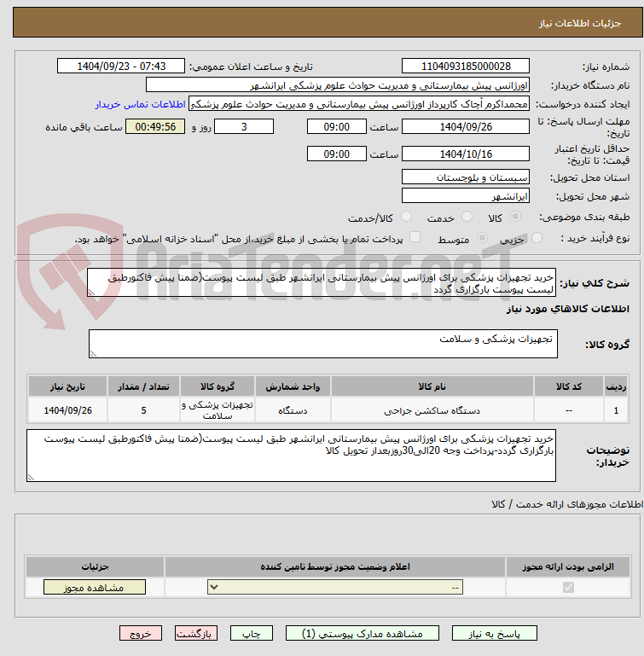The image size is (644, 656).
Task: Click the need date cell 1404/09/26 in table
Action: [67, 411]
